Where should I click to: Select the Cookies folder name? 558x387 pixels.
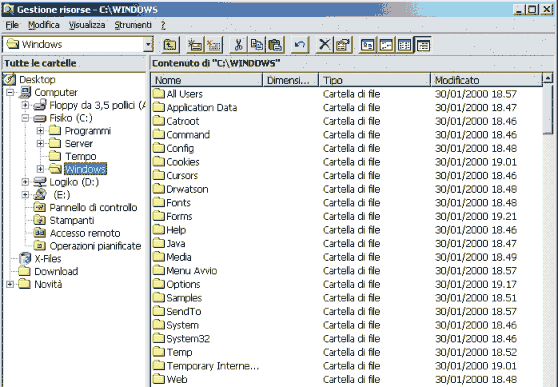pyautogui.click(x=183, y=162)
